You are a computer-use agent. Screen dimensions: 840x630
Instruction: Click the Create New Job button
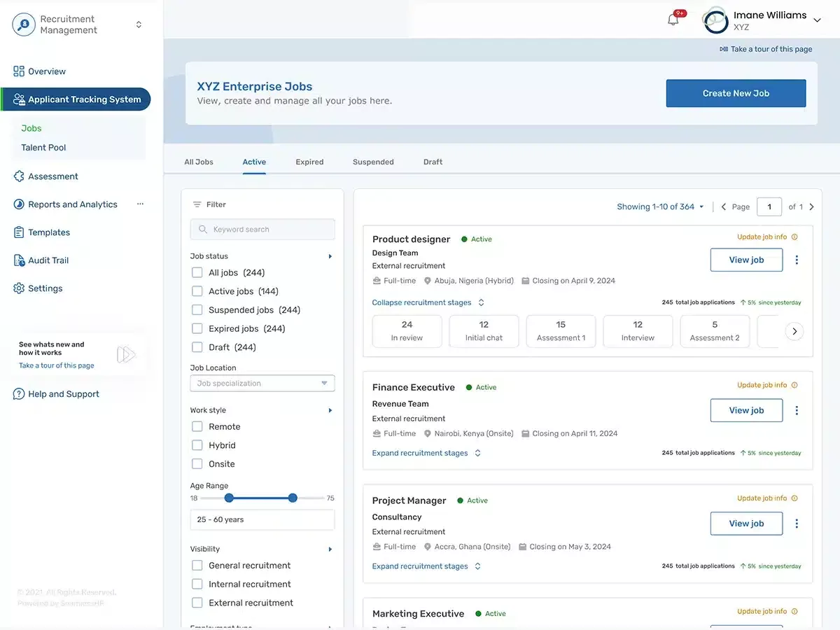coord(736,93)
